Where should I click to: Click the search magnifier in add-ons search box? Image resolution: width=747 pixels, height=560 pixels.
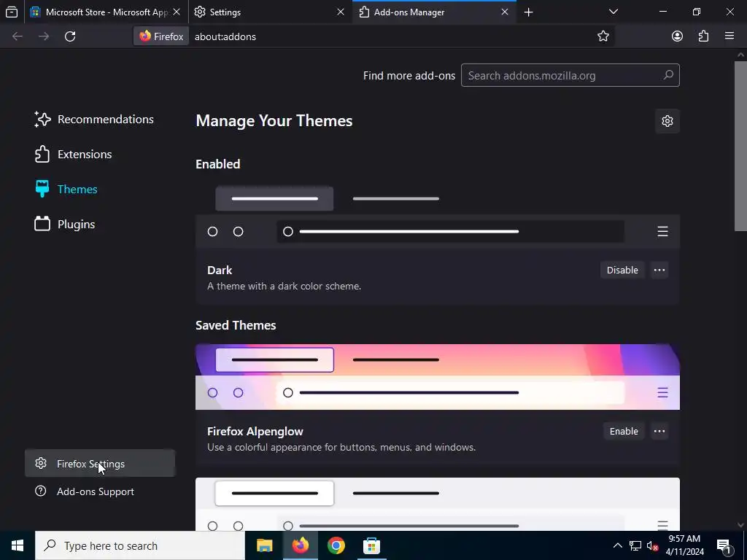point(668,75)
